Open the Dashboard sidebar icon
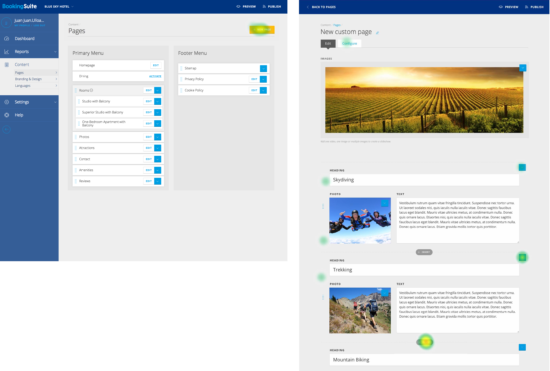 pos(6,39)
